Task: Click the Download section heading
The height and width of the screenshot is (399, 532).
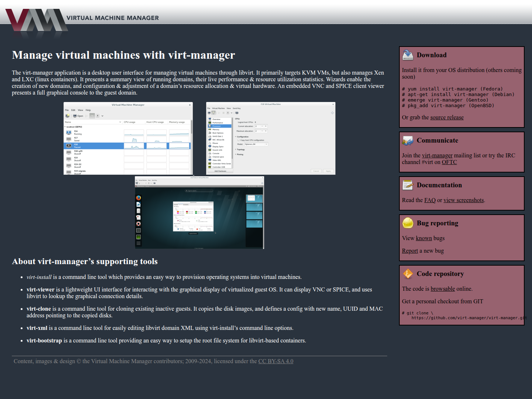Action: [x=432, y=55]
